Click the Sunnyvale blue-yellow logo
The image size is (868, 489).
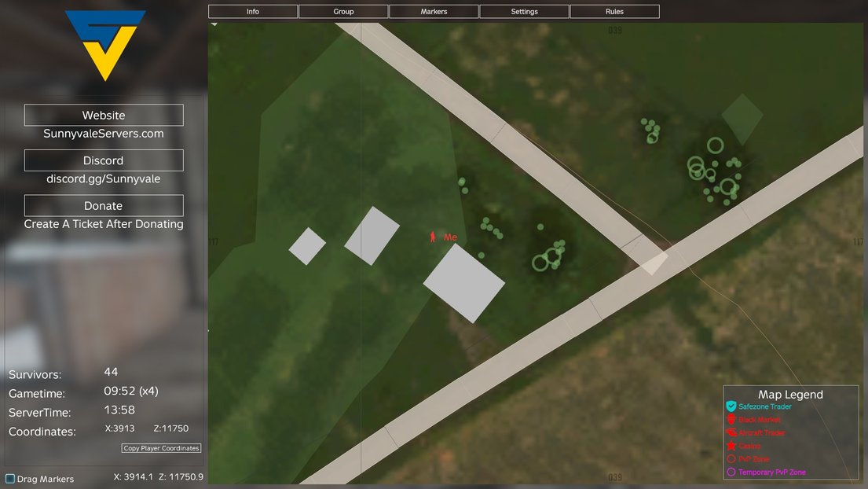click(x=105, y=46)
